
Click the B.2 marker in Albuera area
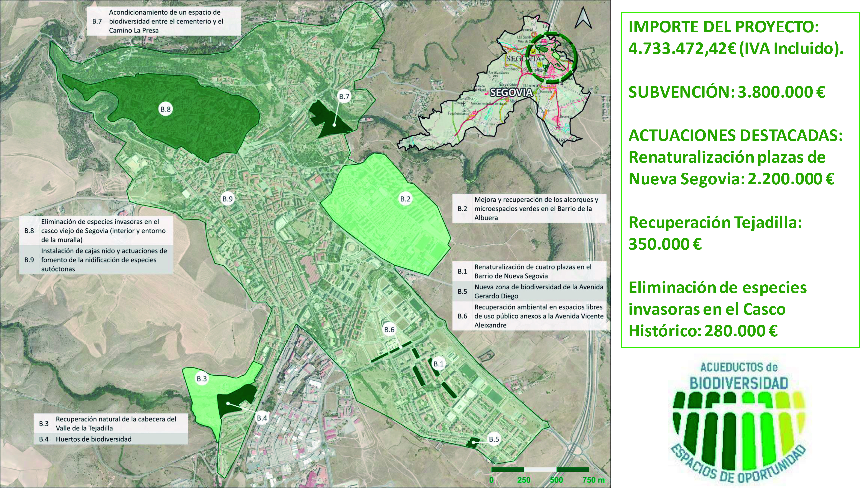[x=405, y=199]
